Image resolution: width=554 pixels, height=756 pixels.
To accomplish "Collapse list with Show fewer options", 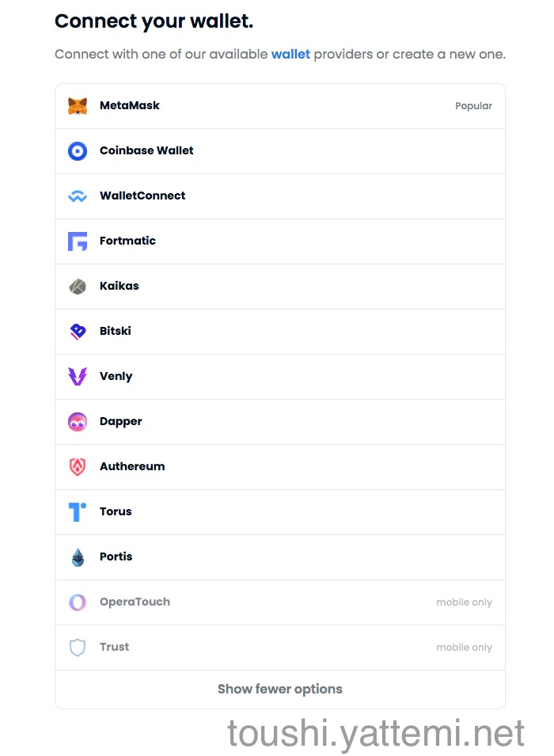I will [280, 690].
